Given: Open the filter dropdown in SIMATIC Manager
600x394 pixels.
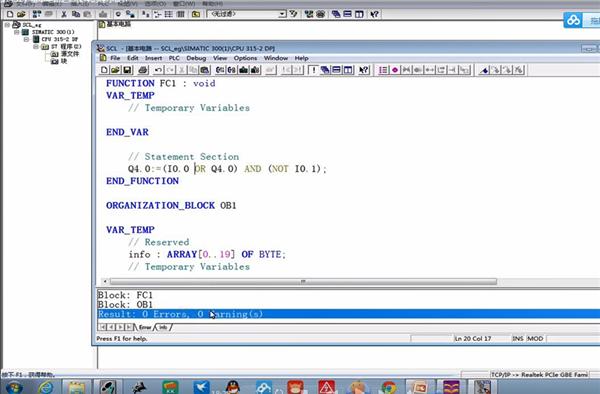Looking at the screenshot, I should [x=282, y=14].
